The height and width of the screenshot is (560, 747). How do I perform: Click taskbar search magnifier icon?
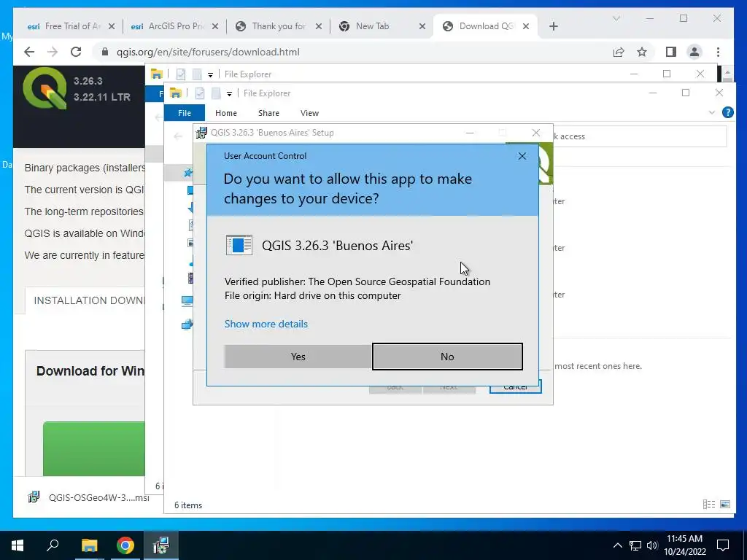pos(53,545)
